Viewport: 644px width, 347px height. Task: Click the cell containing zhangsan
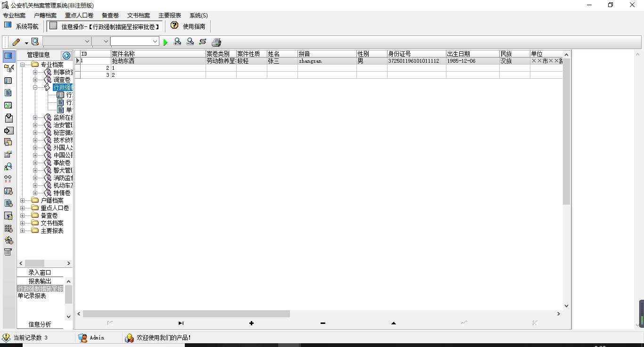pos(327,61)
